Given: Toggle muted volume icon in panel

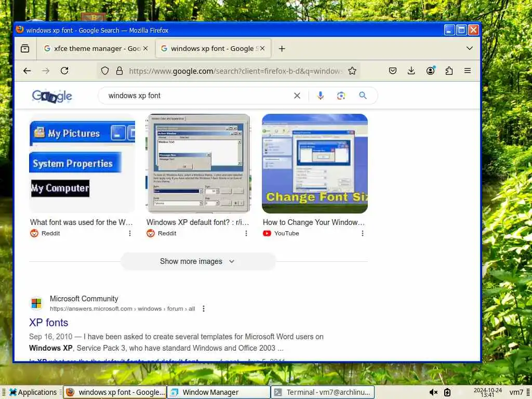Looking at the screenshot, I should [x=433, y=393].
